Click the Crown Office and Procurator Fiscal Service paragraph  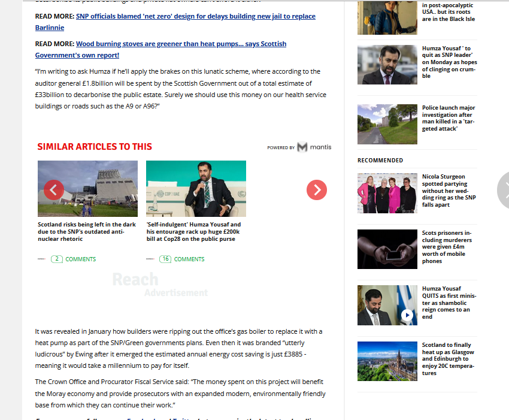(180, 394)
